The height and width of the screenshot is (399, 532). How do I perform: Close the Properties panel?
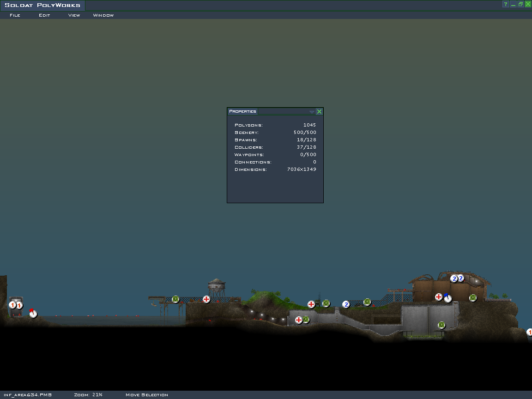point(319,111)
